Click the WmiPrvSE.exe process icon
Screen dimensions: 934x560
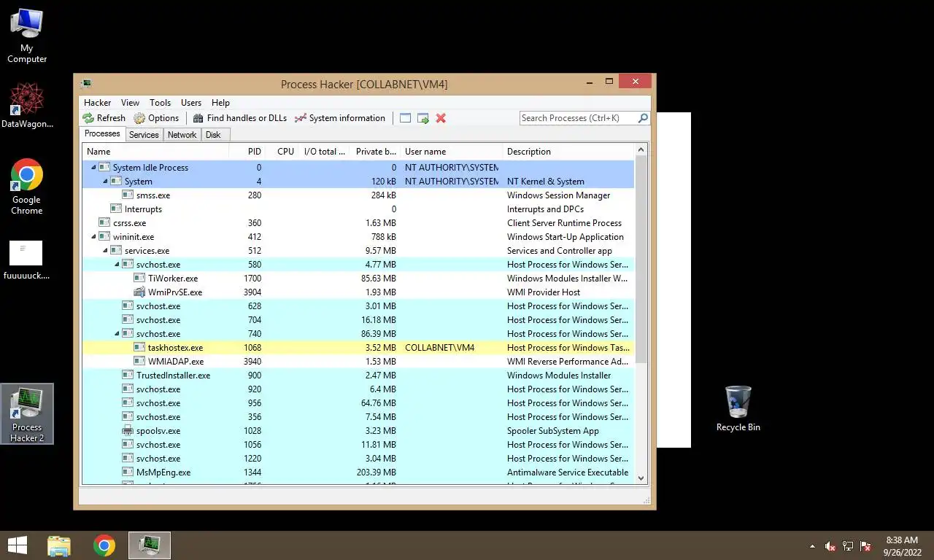[x=140, y=292]
